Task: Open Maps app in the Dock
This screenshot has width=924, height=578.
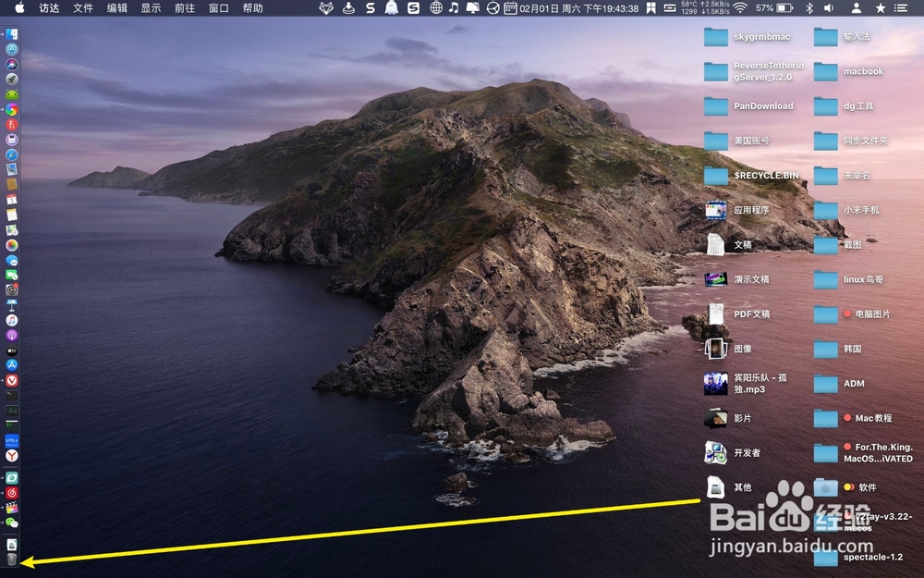Action: 12,230
